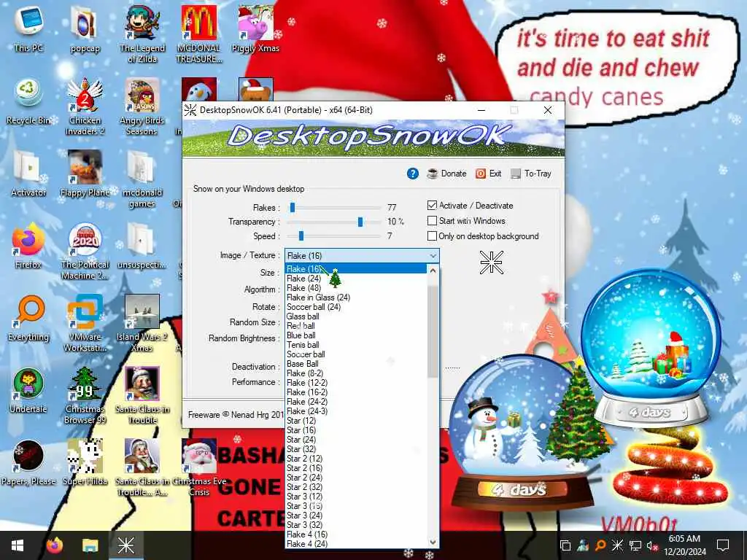Click texture list scroll-up arrow
This screenshot has height=560, width=747.
pos(433,271)
